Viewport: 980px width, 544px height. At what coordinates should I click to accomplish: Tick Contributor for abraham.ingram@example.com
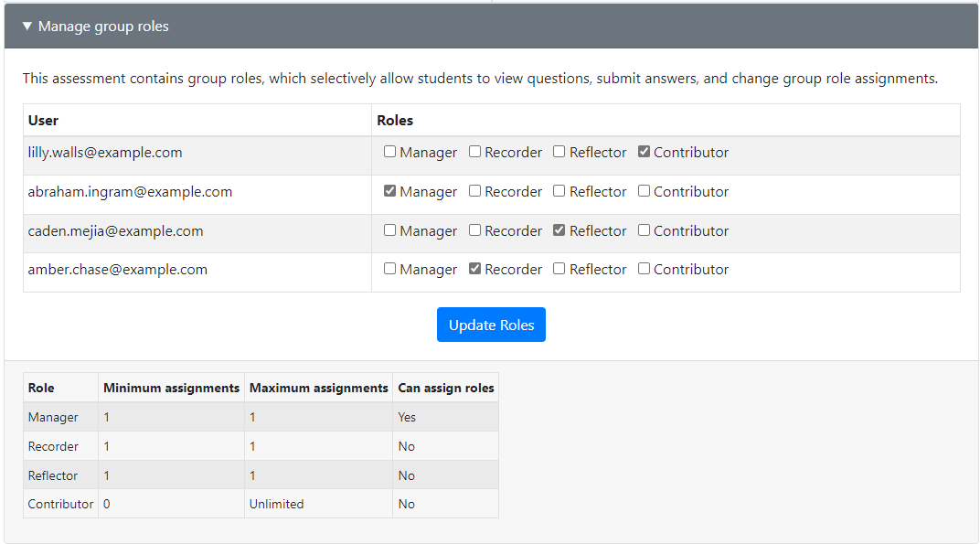click(x=644, y=191)
